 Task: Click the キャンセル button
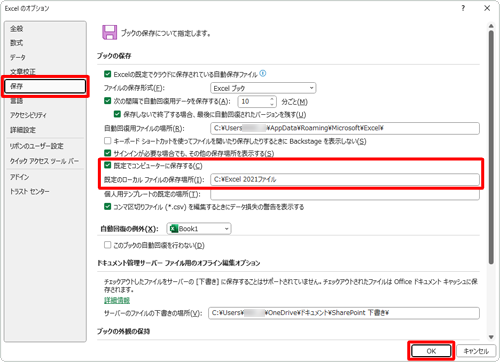point(476,351)
